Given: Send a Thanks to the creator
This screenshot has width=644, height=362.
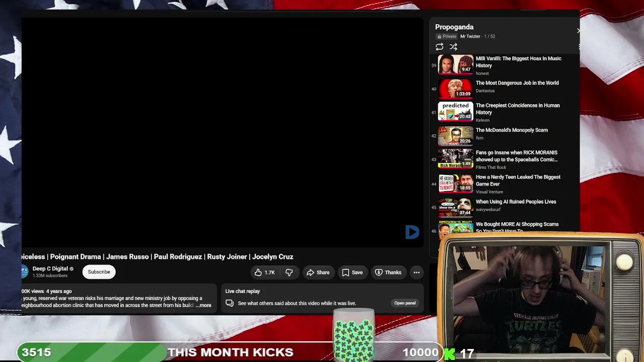Looking at the screenshot, I should pyautogui.click(x=388, y=273).
